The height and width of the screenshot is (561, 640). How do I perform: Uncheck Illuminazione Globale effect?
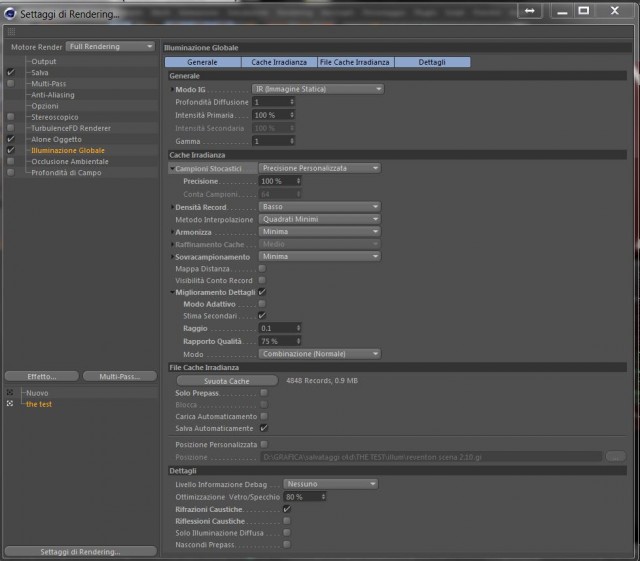pyautogui.click(x=11, y=150)
